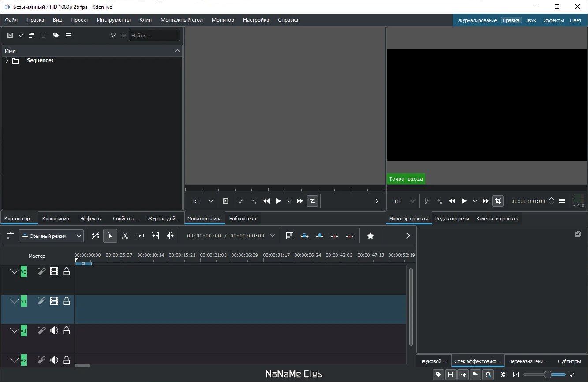Switch to the Библиотека tab
The image size is (588, 382).
click(x=242, y=219)
